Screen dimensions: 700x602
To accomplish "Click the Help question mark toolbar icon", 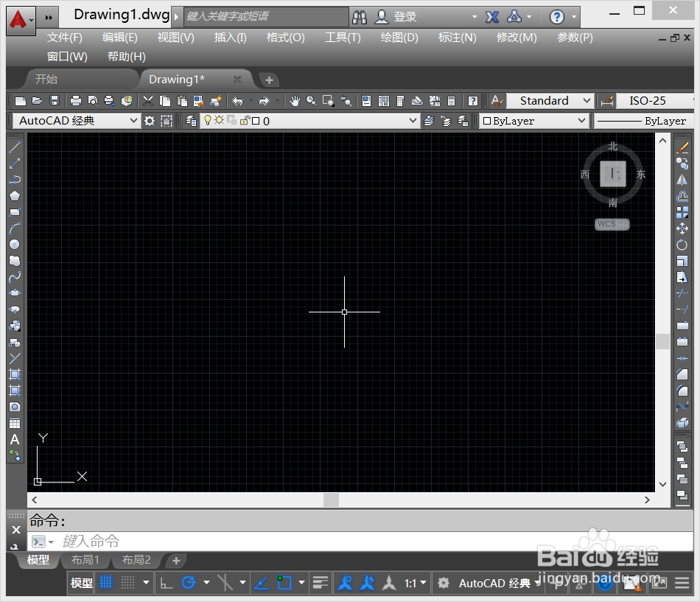I will point(473,101).
